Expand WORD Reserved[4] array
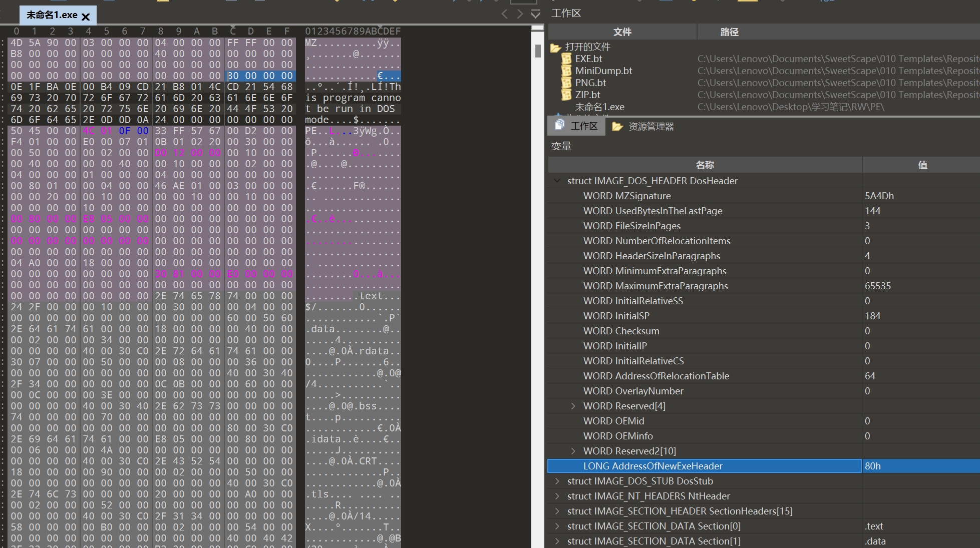980x548 pixels. (573, 406)
